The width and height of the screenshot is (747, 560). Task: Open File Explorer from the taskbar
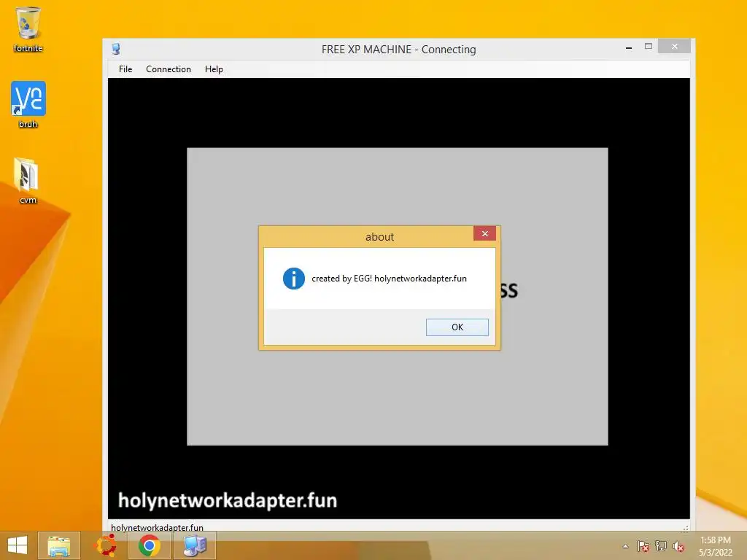coord(58,545)
